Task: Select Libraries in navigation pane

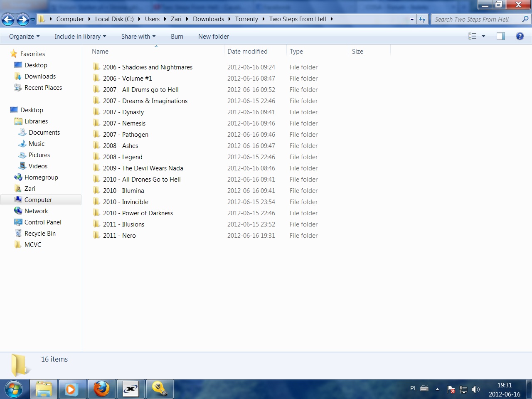Action: pyautogui.click(x=36, y=121)
